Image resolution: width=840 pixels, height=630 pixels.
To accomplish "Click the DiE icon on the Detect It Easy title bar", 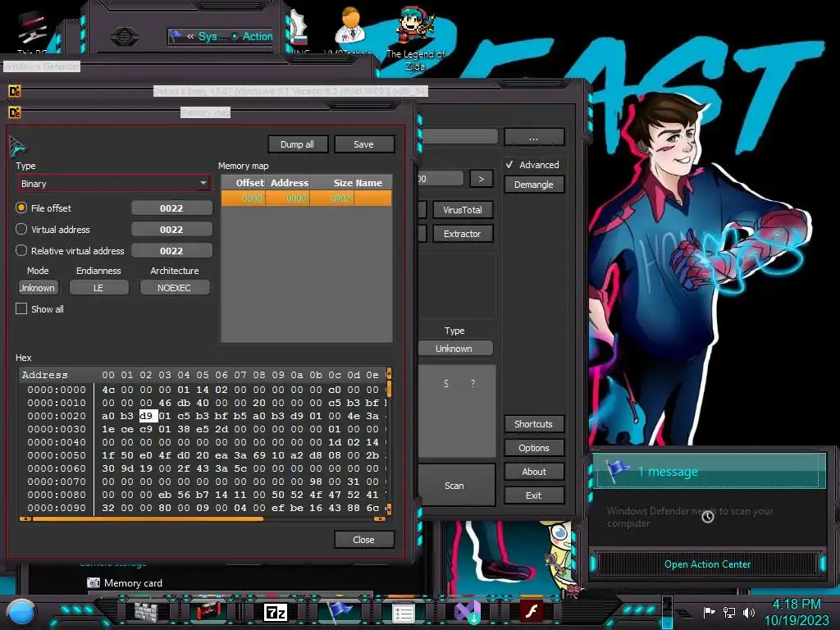I will (x=15, y=92).
